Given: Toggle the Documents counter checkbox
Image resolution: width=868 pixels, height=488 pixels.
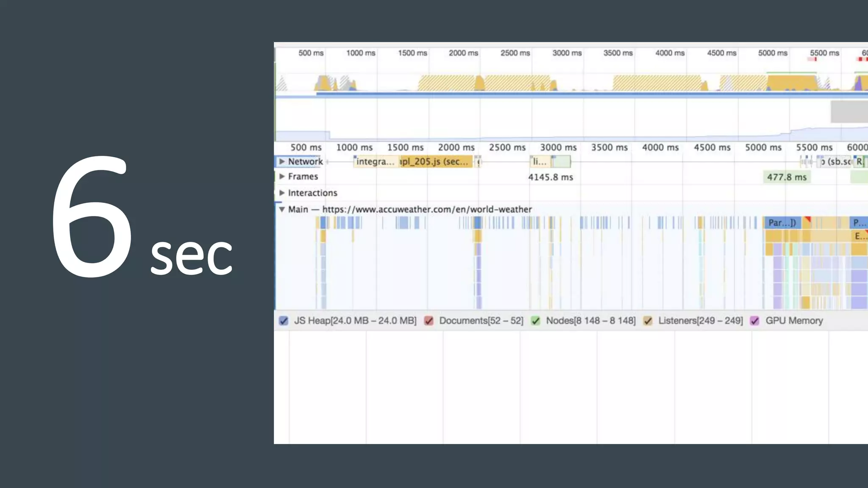Looking at the screenshot, I should pyautogui.click(x=429, y=321).
